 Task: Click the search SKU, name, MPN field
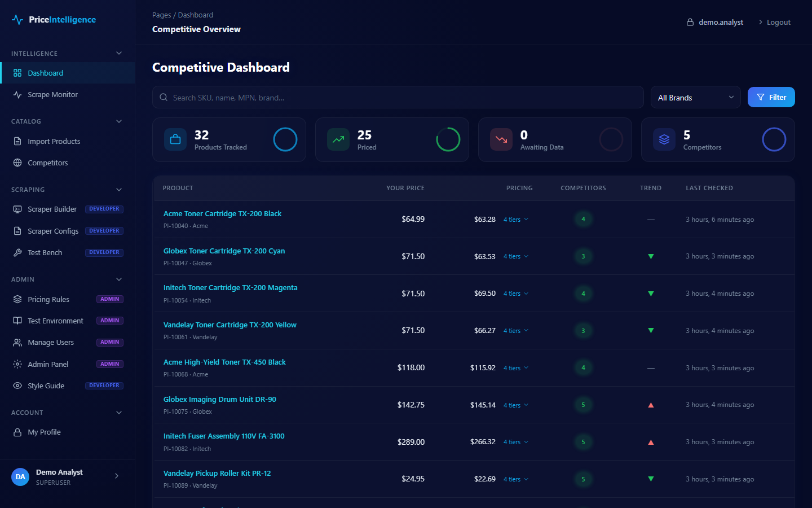[x=398, y=97]
